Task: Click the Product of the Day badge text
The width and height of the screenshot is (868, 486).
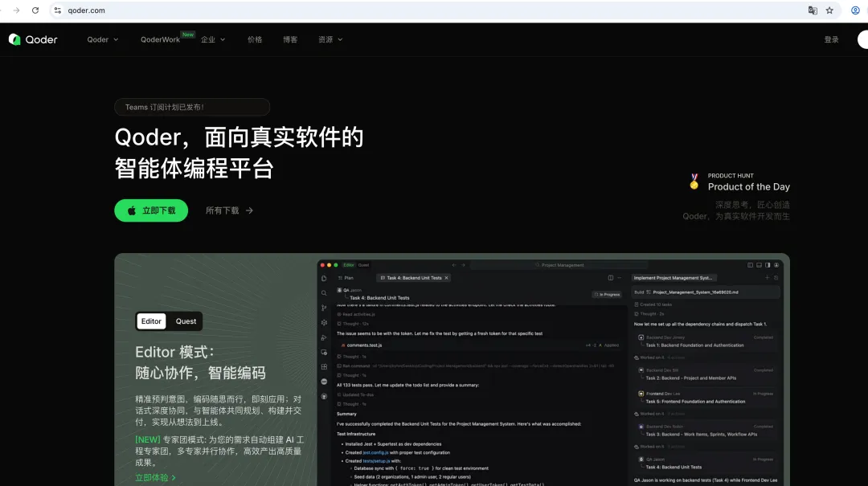Action: 748,186
